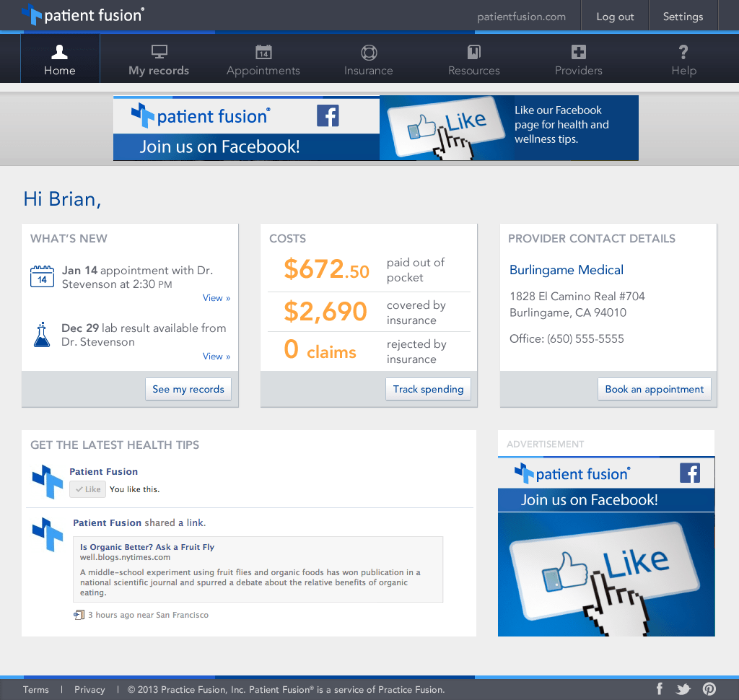
Task: Open Insurance section label
Action: tap(369, 70)
